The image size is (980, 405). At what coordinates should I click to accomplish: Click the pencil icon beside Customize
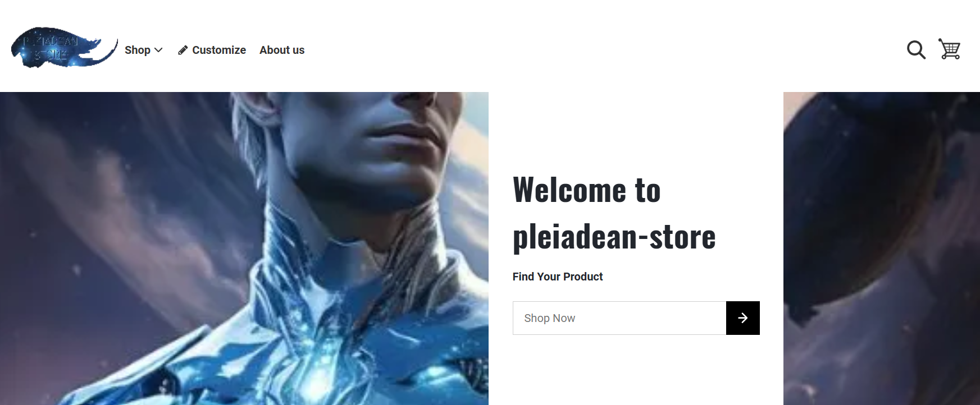(183, 50)
